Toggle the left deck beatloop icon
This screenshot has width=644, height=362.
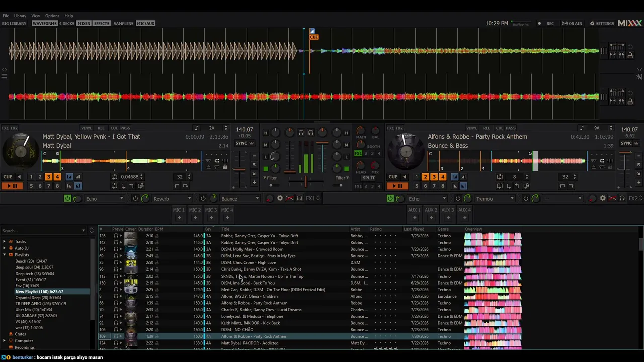(x=114, y=177)
